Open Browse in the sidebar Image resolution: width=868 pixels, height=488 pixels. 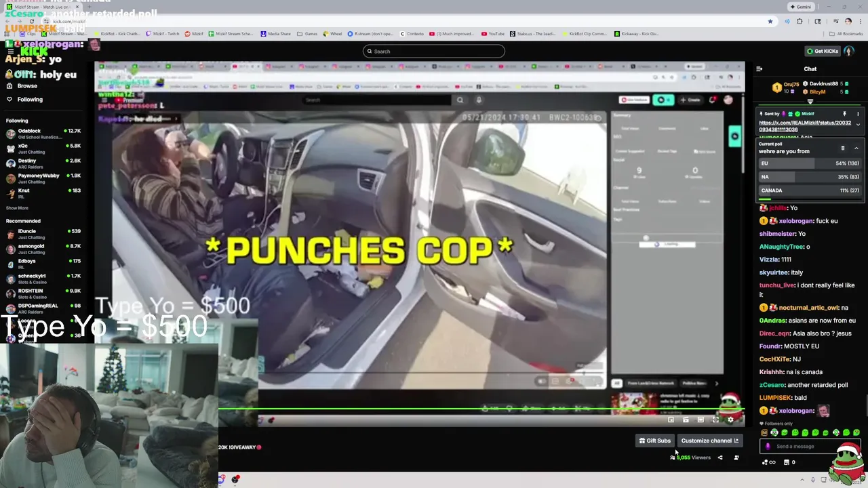pyautogui.click(x=22, y=86)
